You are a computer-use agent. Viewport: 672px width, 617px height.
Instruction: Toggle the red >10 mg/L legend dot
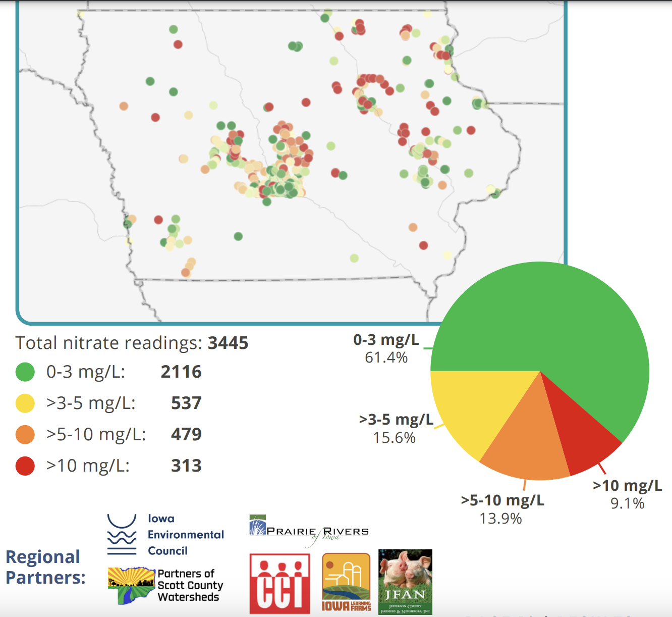pos(25,466)
